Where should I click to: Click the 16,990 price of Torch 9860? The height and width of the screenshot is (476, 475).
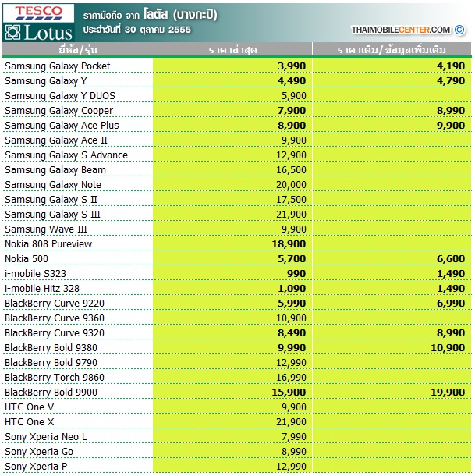click(291, 378)
